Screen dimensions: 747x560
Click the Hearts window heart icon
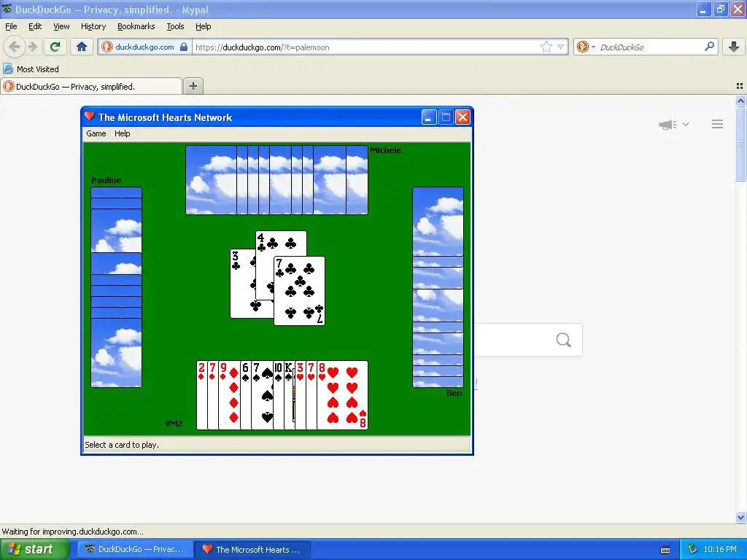[89, 117]
